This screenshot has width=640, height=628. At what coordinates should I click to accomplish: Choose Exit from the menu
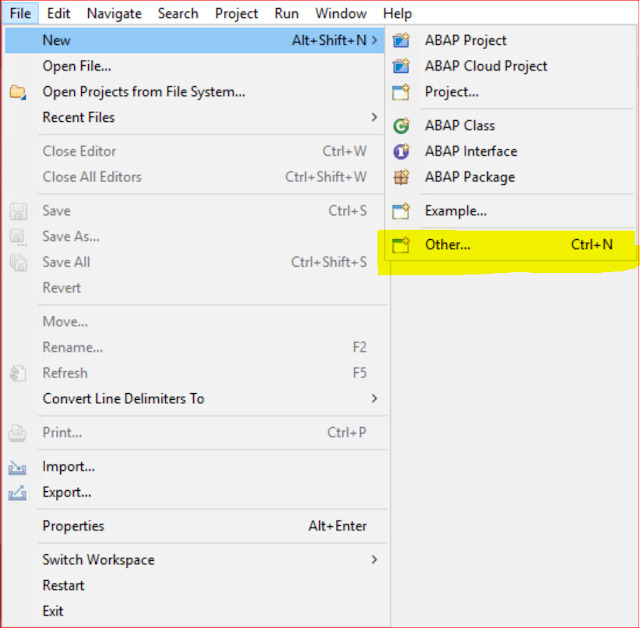point(194,611)
